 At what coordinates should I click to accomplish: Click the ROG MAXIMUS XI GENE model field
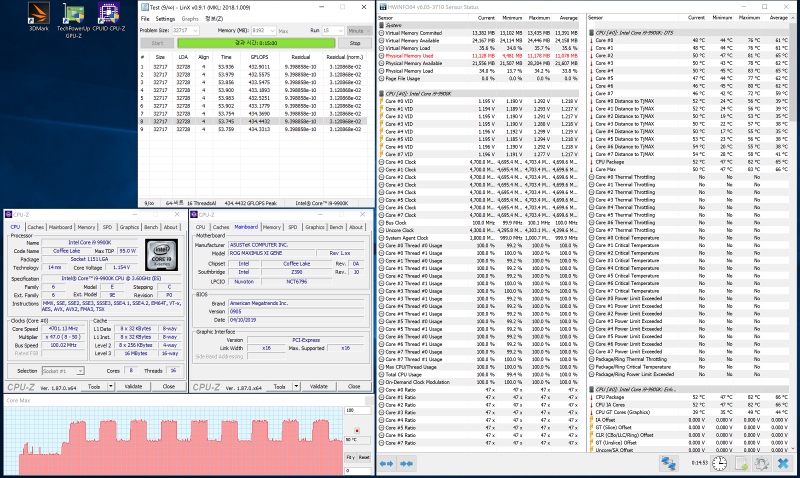271,253
